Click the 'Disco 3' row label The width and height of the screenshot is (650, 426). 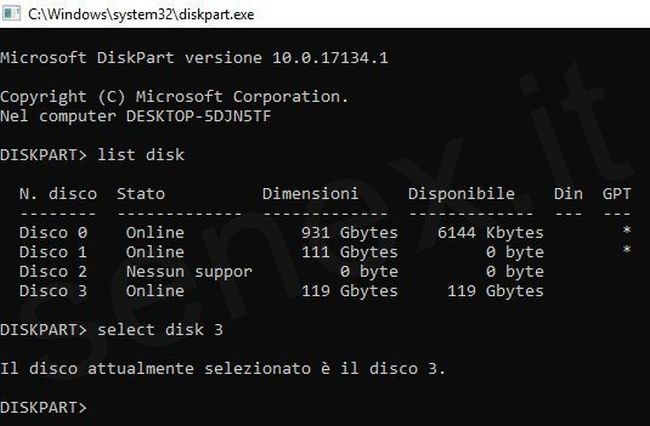44,291
